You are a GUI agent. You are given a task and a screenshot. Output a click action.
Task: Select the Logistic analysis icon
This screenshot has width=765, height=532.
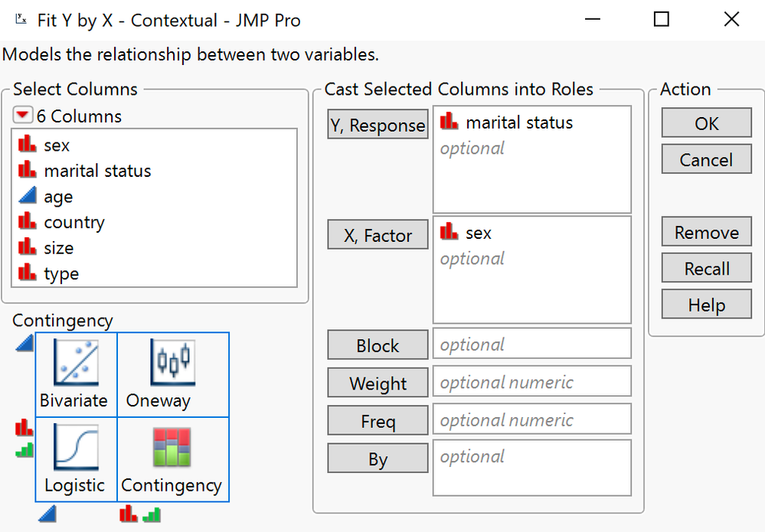click(75, 459)
